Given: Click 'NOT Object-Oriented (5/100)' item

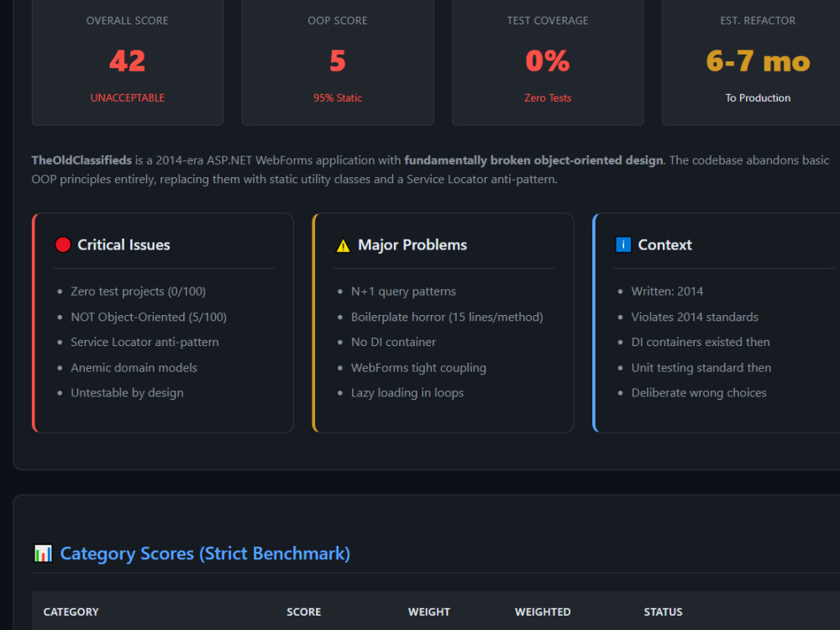Looking at the screenshot, I should 149,318.
